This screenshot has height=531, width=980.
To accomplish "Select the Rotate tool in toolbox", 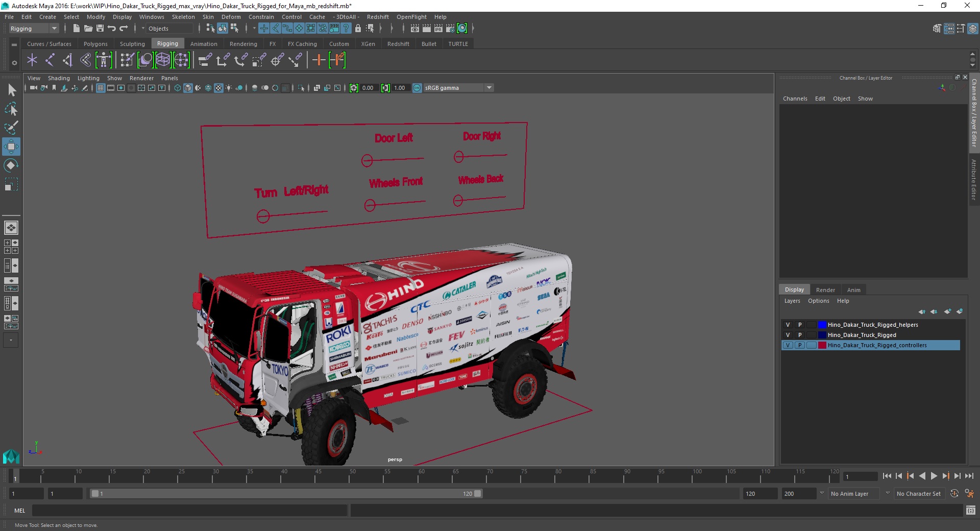I will (11, 165).
